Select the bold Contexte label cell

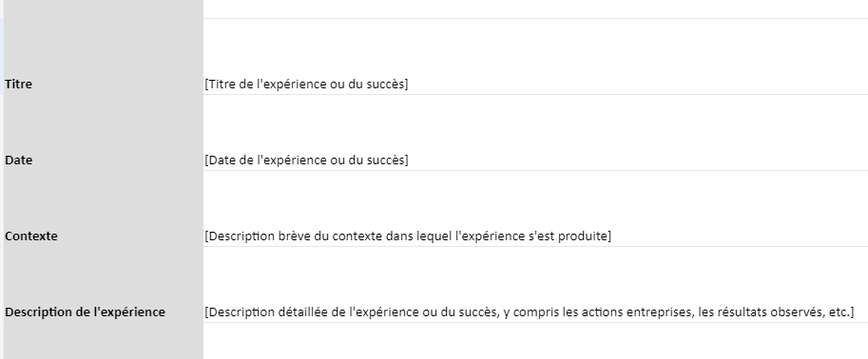(104, 209)
